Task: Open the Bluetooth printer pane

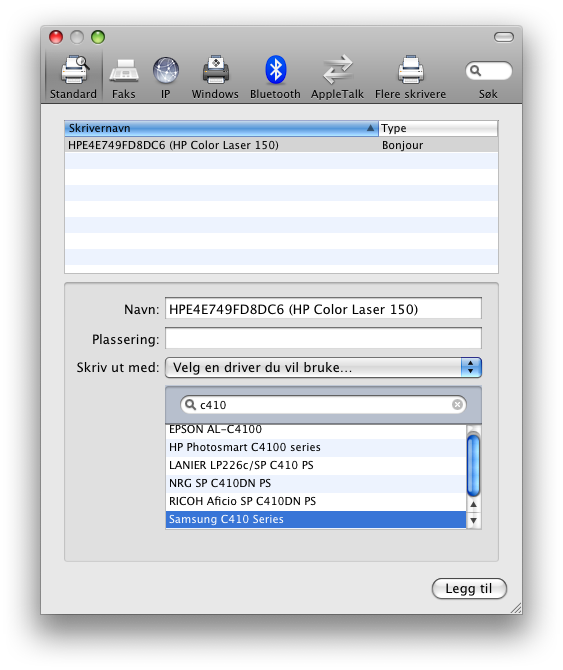Action: [x=275, y=77]
